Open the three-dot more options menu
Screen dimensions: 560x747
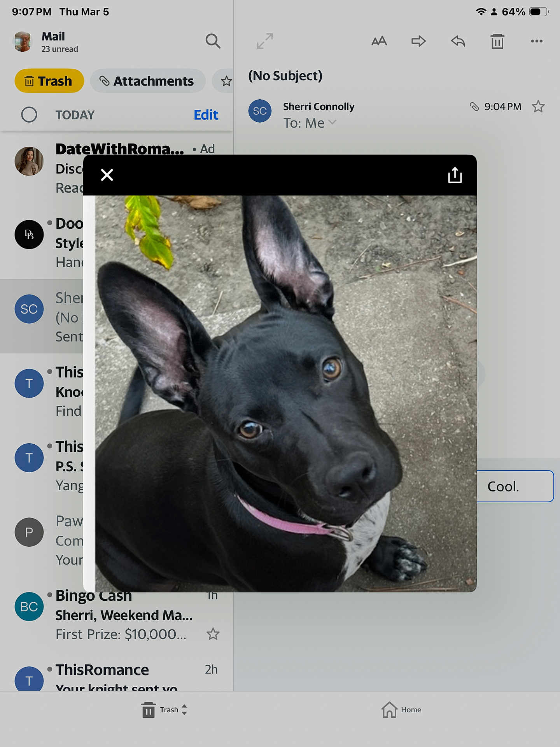pyautogui.click(x=537, y=41)
